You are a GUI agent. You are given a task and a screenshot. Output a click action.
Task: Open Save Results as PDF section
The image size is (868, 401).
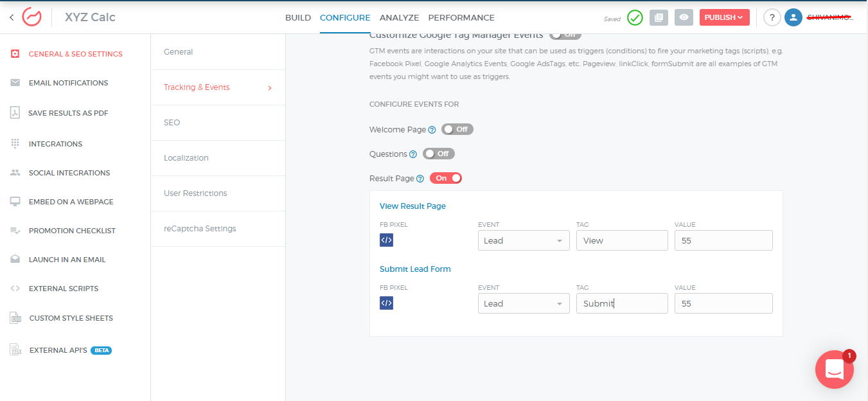[x=68, y=113]
